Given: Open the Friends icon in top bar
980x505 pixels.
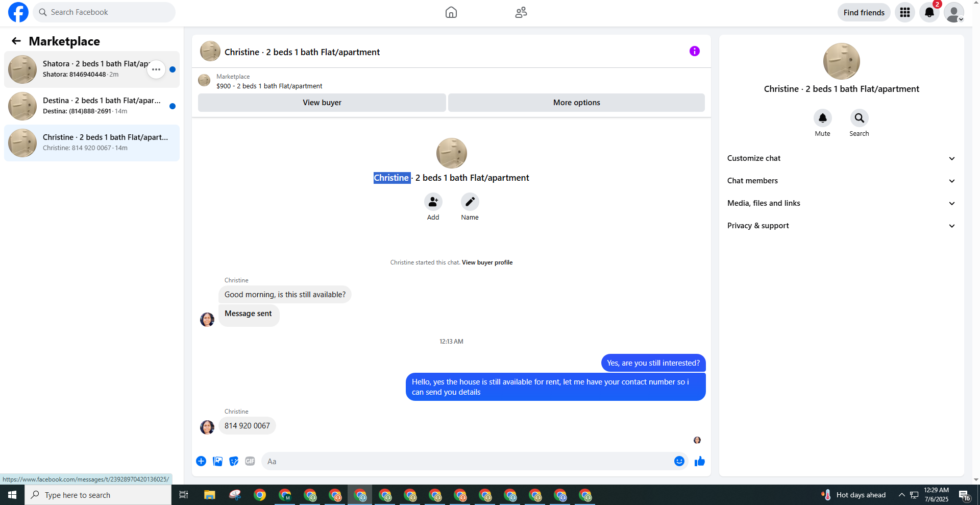Looking at the screenshot, I should (x=521, y=12).
